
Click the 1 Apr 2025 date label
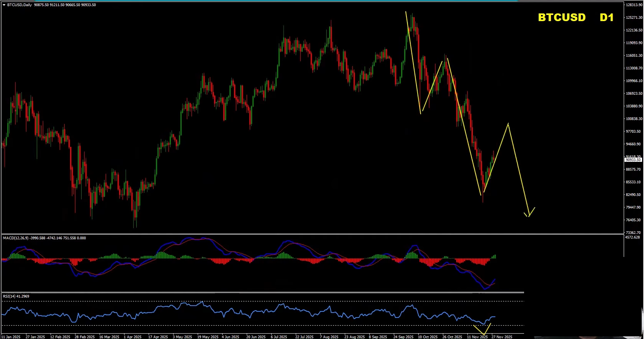[x=133, y=337]
